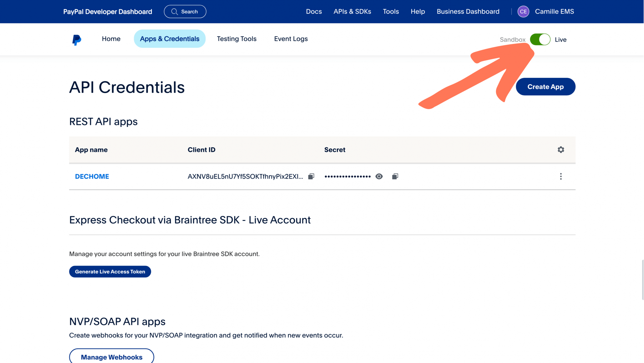
Task: Click the CE user avatar
Action: (x=523, y=11)
